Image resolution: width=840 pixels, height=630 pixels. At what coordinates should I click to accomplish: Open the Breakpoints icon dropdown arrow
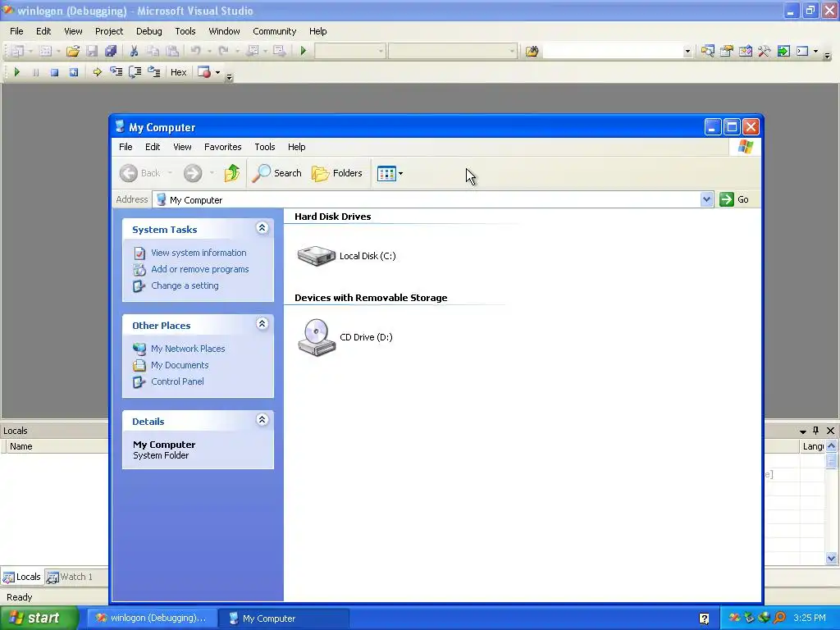(217, 72)
